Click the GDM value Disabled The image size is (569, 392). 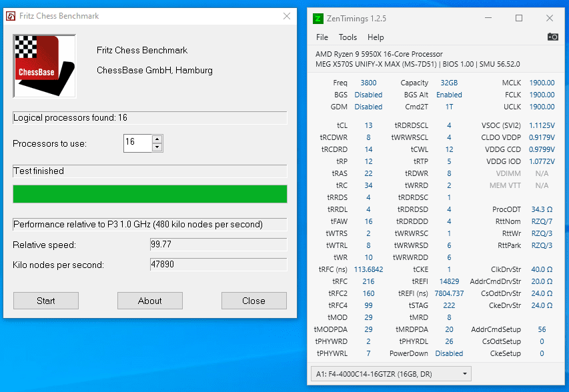click(368, 107)
